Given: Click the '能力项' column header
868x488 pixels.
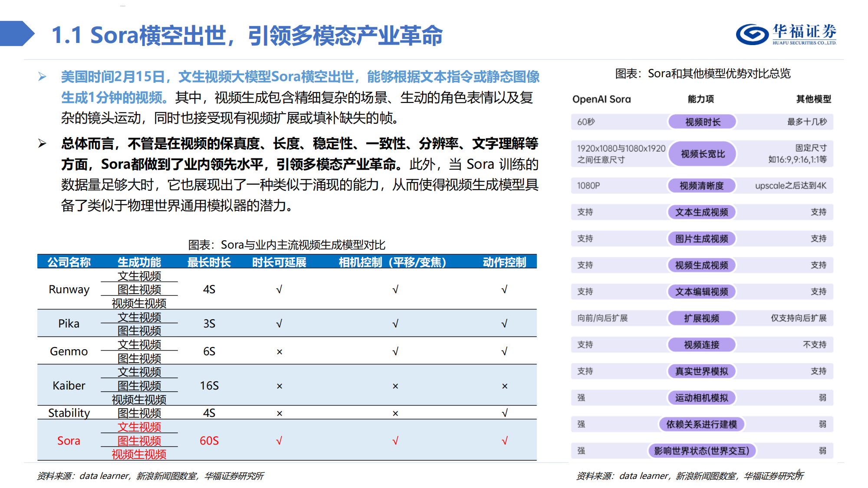Looking at the screenshot, I should pyautogui.click(x=701, y=99).
